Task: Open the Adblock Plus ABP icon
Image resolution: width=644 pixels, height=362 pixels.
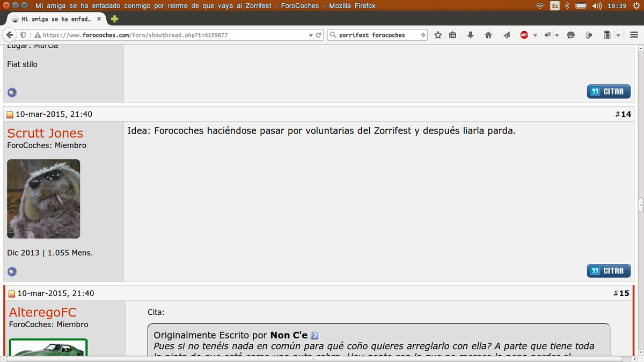Action: coord(524,35)
